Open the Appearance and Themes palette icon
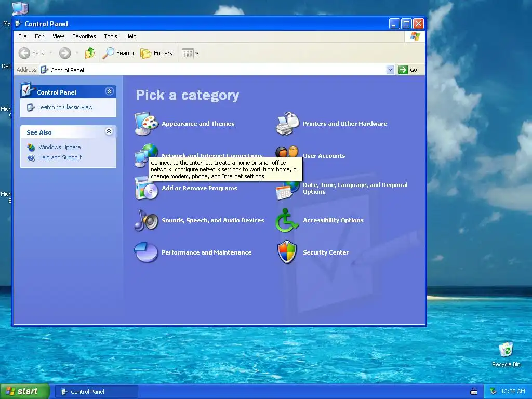Image resolution: width=532 pixels, height=399 pixels. click(x=146, y=124)
